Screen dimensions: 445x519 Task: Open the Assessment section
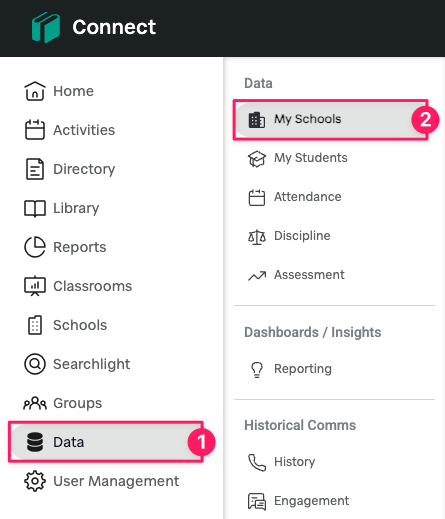[309, 275]
